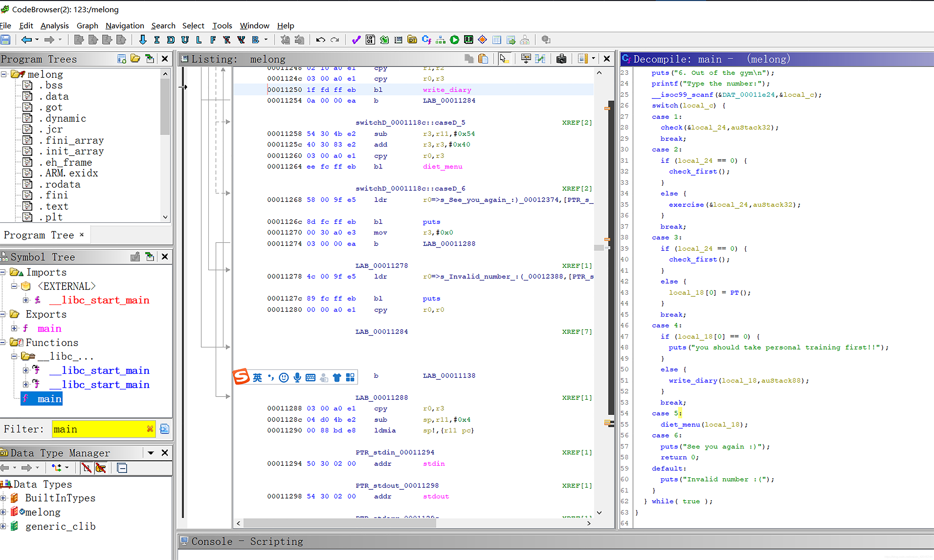934x560 pixels.
Task: Open the Next Bookmark type dropdown arrow
Action: pyautogui.click(x=266, y=40)
